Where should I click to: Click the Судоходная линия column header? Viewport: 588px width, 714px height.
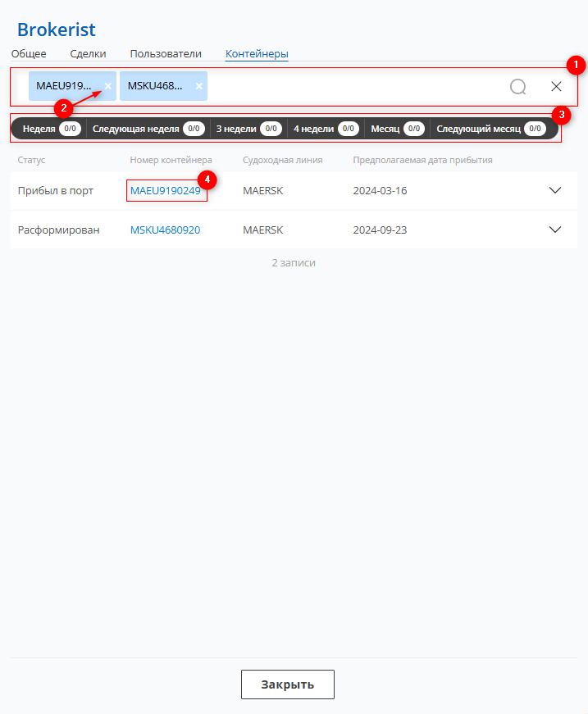coord(282,161)
